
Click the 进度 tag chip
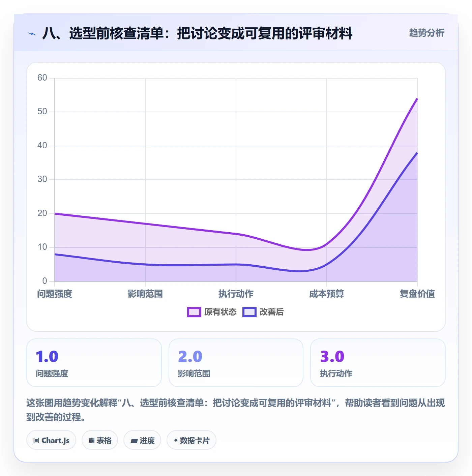click(x=142, y=440)
